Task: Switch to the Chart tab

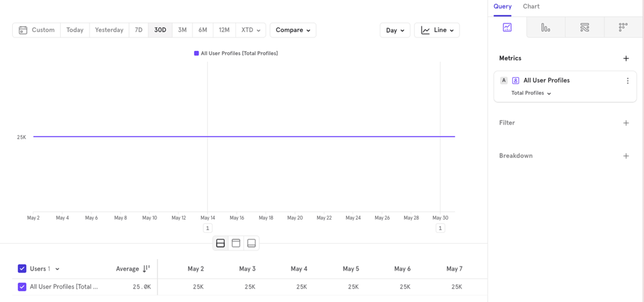Action: point(531,7)
